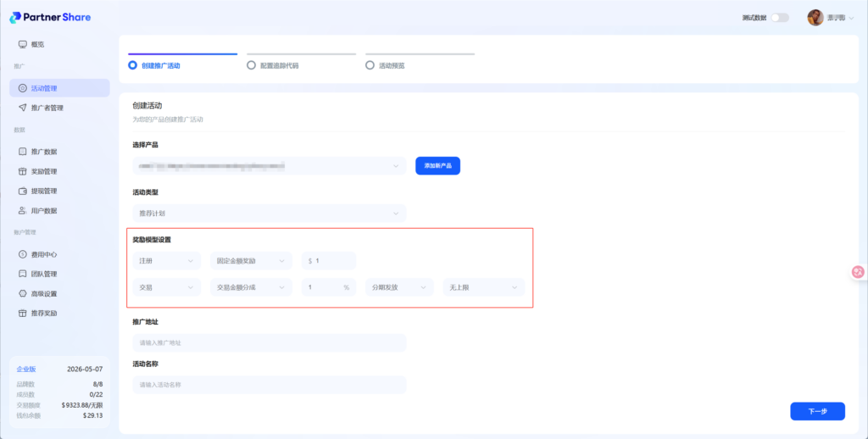Image resolution: width=868 pixels, height=439 pixels.
Task: Click the 用户数据 person icon
Action: (x=22, y=210)
